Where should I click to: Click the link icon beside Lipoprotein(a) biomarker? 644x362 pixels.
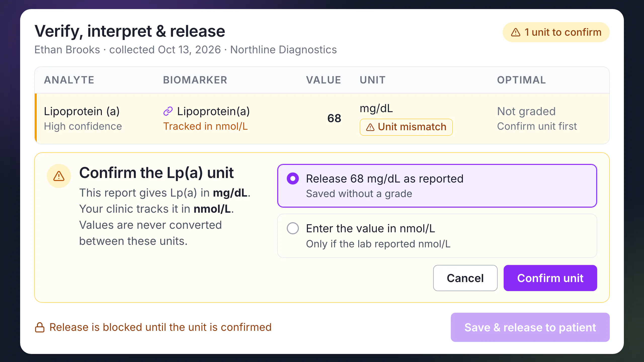pyautogui.click(x=168, y=111)
